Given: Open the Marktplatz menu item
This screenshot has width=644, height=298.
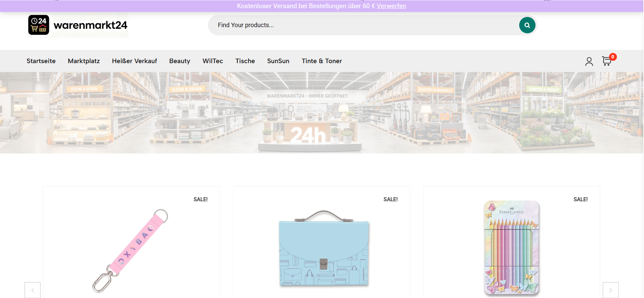Looking at the screenshot, I should coord(84,61).
